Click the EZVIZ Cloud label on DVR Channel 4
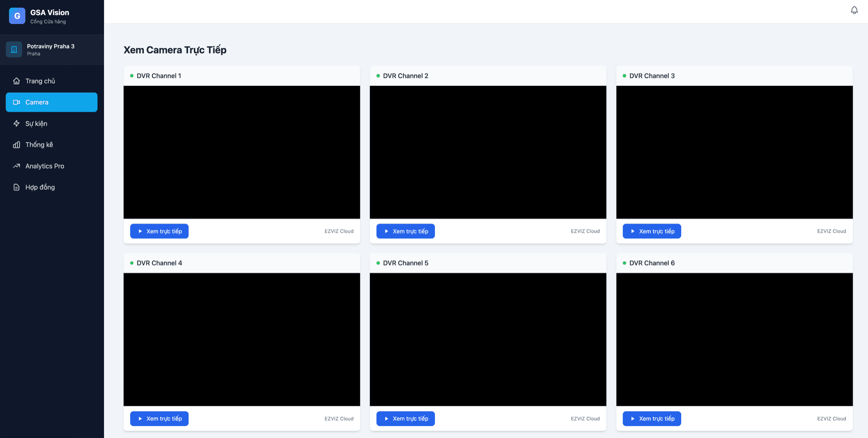Screen dimensions: 868x438 click(x=339, y=419)
